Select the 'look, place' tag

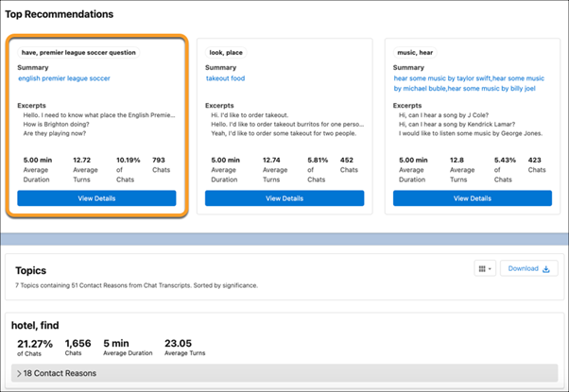(226, 53)
